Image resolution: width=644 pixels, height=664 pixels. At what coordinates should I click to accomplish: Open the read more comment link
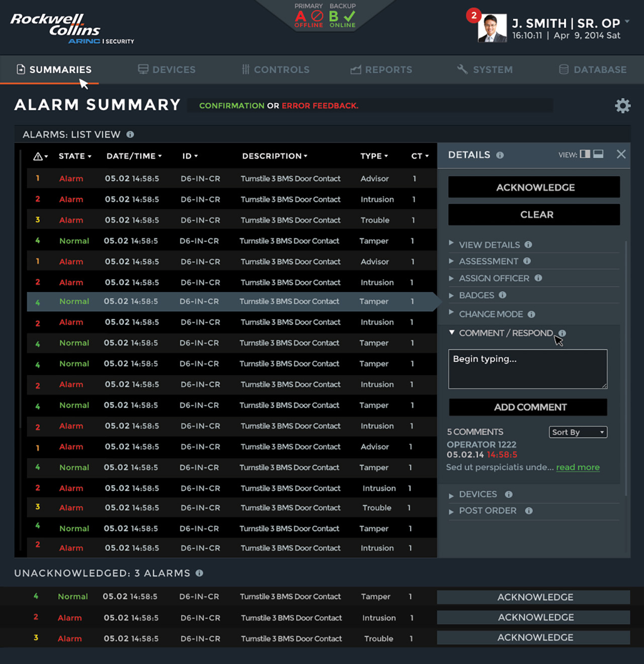[578, 467]
